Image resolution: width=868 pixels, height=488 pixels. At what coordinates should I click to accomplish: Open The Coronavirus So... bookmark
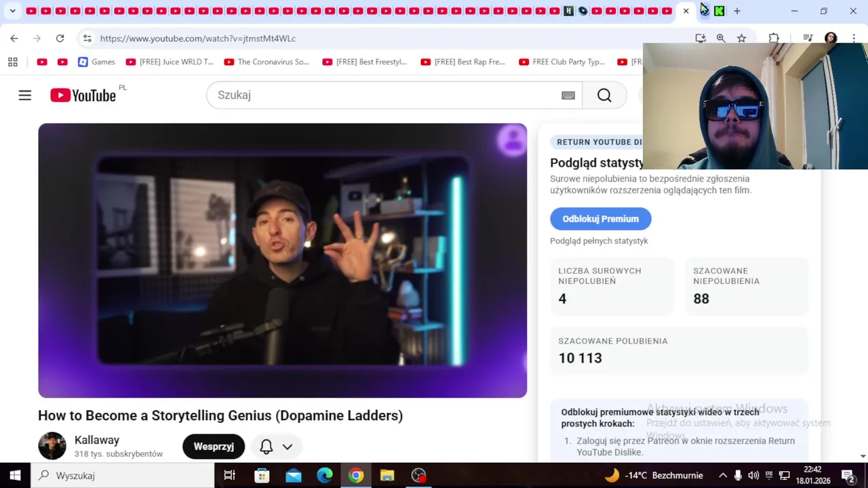point(267,62)
